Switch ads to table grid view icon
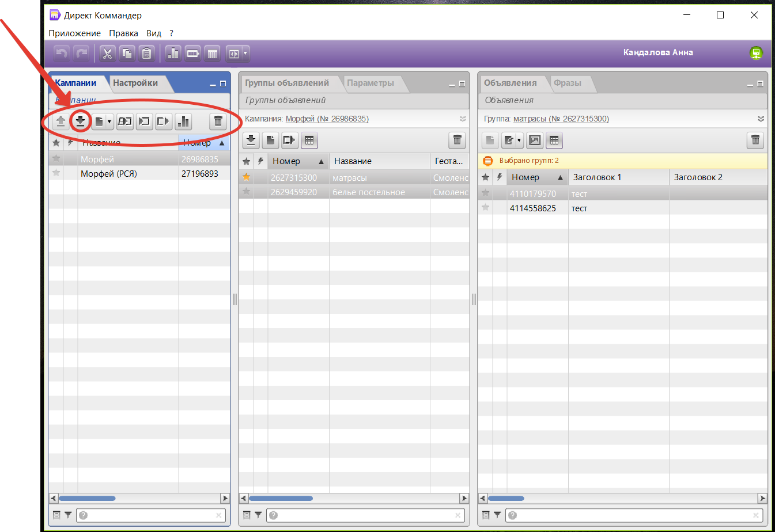The height and width of the screenshot is (532, 775). (x=554, y=140)
